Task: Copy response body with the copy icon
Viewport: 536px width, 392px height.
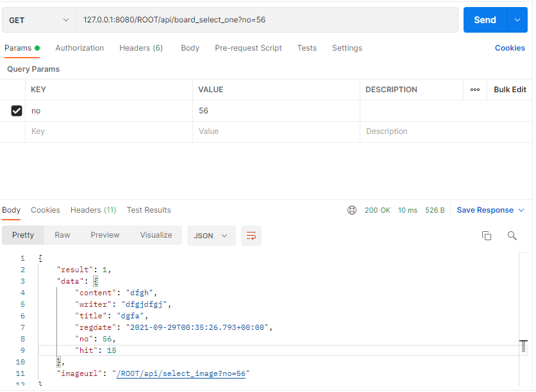Action: click(487, 236)
